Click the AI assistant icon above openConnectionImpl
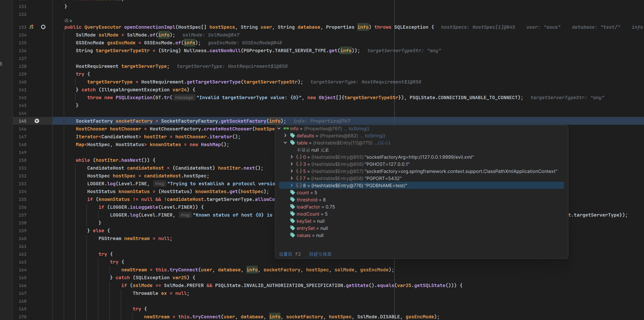 [x=66, y=20]
